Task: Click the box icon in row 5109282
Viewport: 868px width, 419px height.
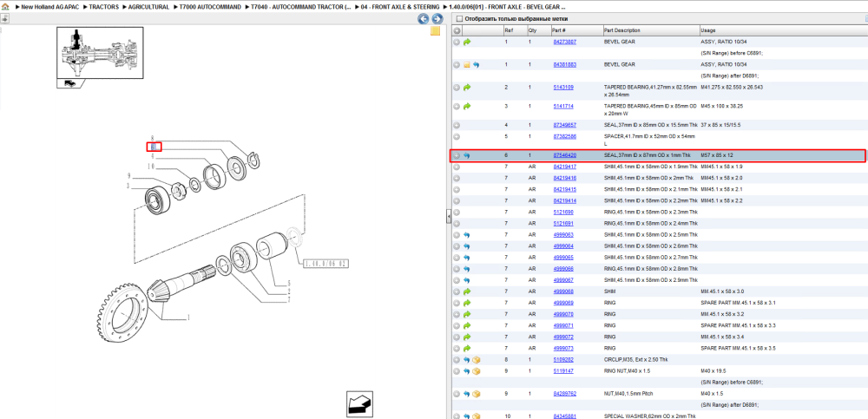Action: coord(477,360)
